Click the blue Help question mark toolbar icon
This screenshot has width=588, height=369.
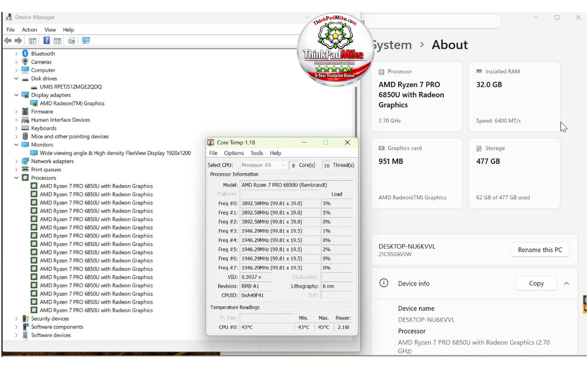click(x=47, y=41)
